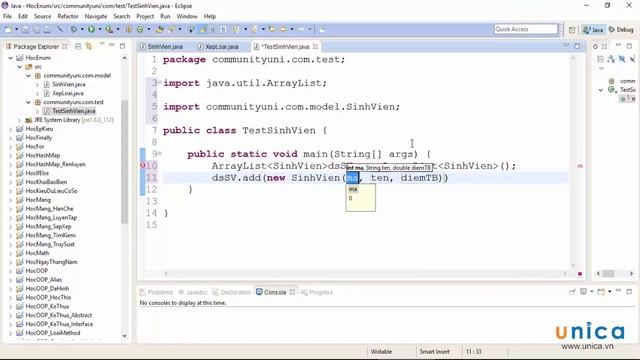Click the Print toolbar icon
Viewport: 640px width, 360px height.
tap(47, 29)
